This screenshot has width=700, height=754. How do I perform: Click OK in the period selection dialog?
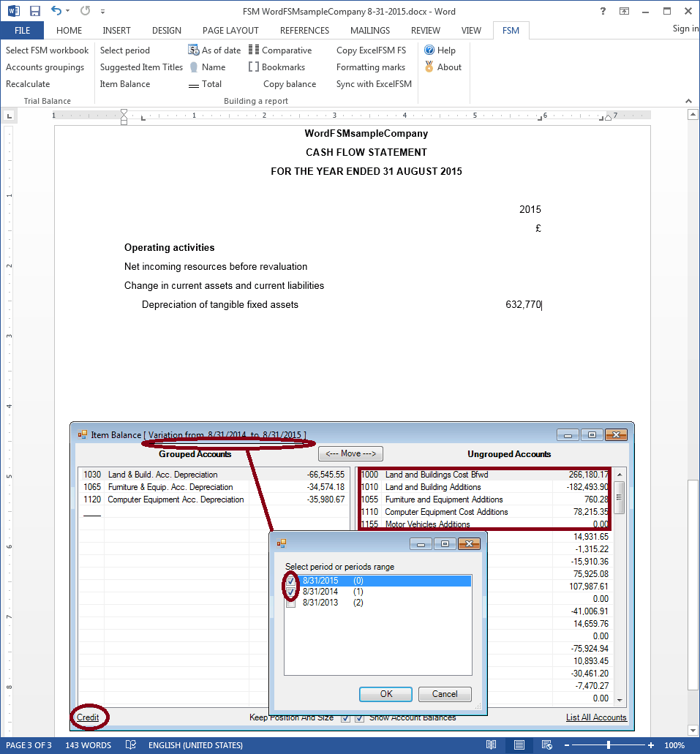386,694
